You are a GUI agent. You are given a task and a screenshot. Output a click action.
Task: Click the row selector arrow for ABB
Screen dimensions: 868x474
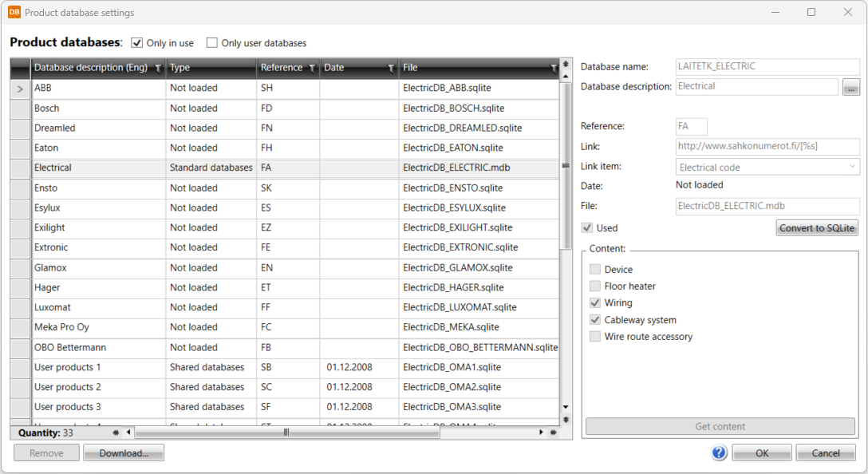coord(20,89)
